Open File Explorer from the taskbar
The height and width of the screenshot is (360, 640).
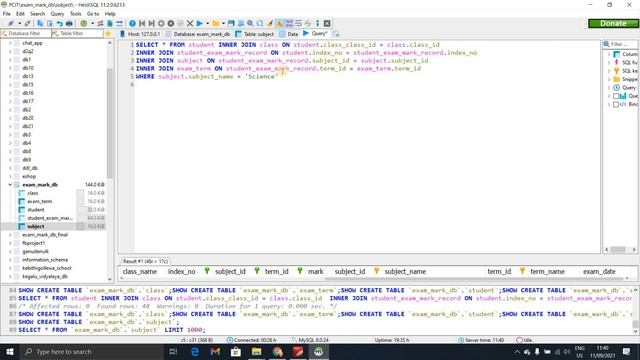coord(256,351)
